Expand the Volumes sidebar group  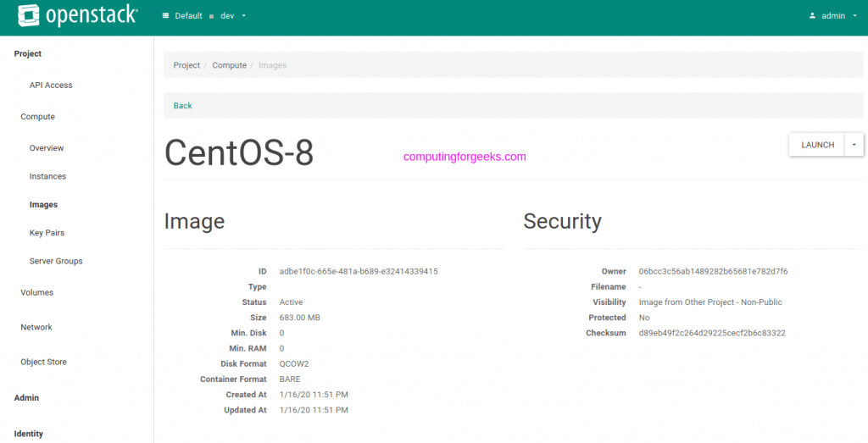coord(37,292)
